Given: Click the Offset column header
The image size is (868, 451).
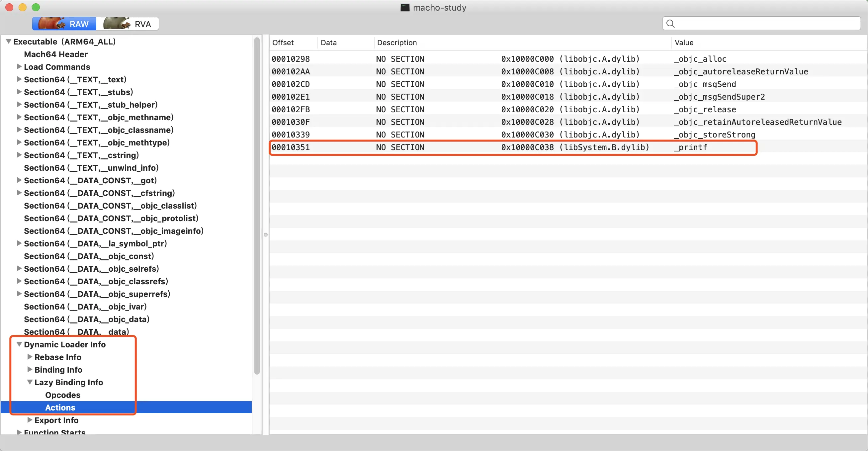Looking at the screenshot, I should click(x=283, y=43).
